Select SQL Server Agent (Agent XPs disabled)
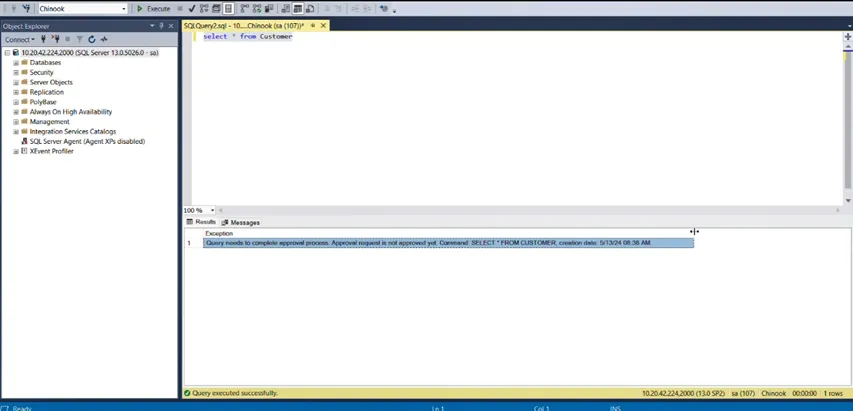 (87, 141)
